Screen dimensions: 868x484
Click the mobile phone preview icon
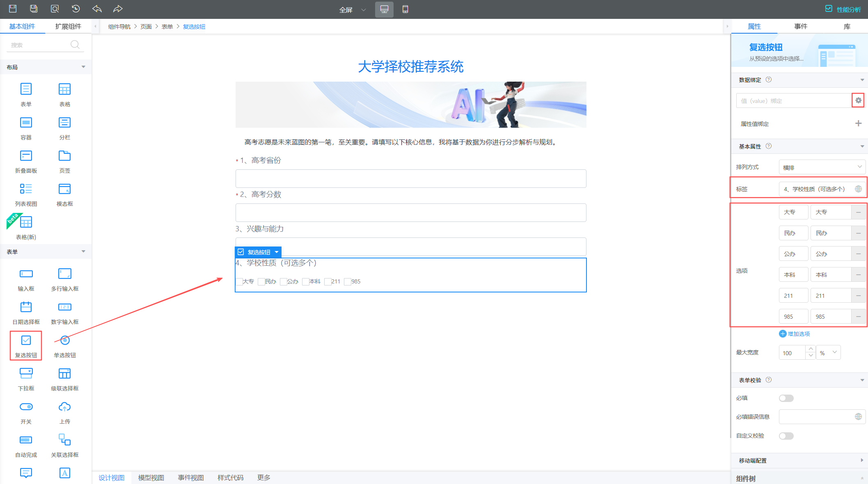pos(405,9)
